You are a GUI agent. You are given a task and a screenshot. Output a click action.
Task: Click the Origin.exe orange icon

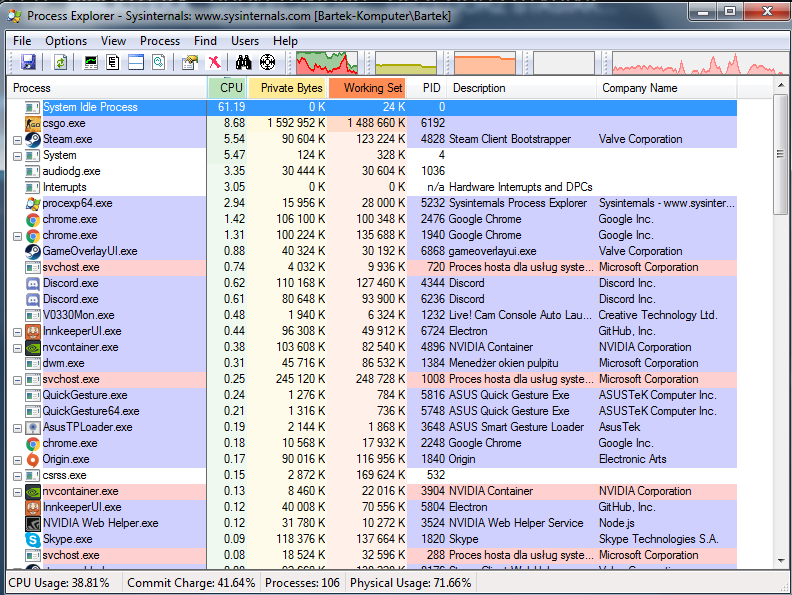[x=33, y=460]
